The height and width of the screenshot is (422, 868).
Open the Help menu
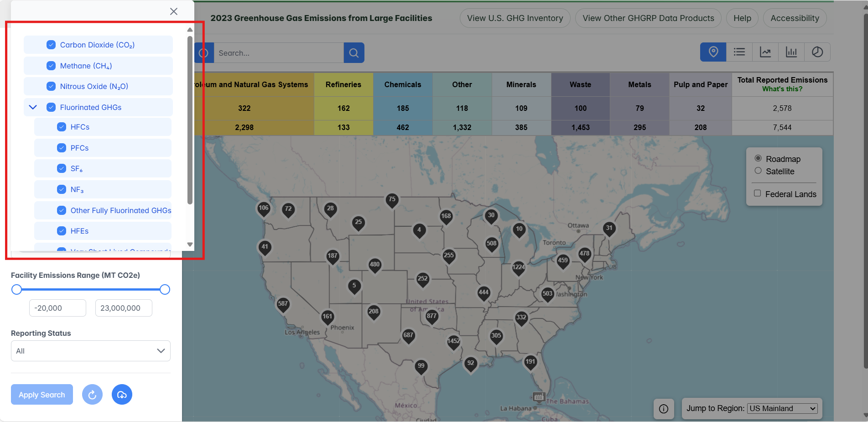[x=742, y=18]
